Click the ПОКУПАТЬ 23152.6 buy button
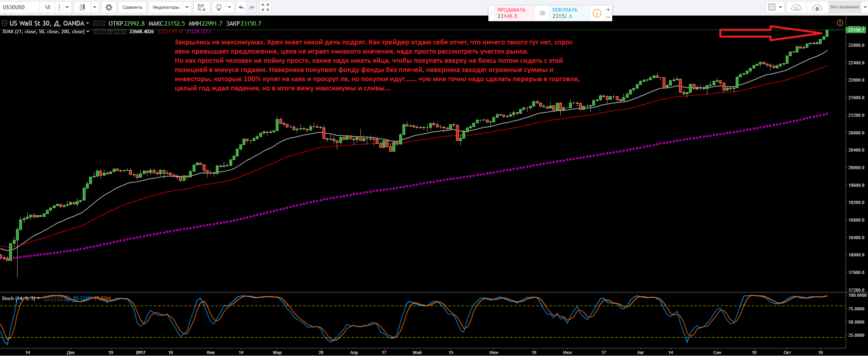868x356 pixels. 569,13
